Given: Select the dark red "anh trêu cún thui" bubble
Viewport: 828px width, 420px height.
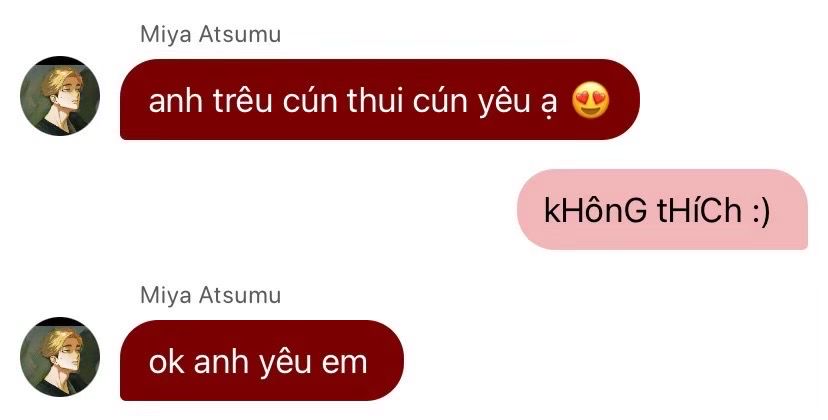Looking at the screenshot, I should 380,99.
